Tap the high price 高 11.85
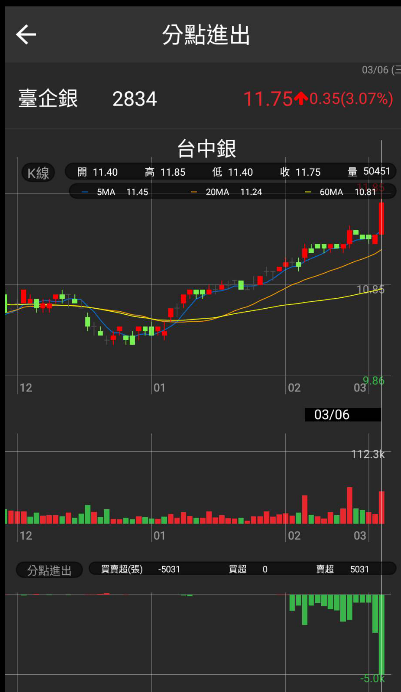The image size is (401, 692). 165,172
